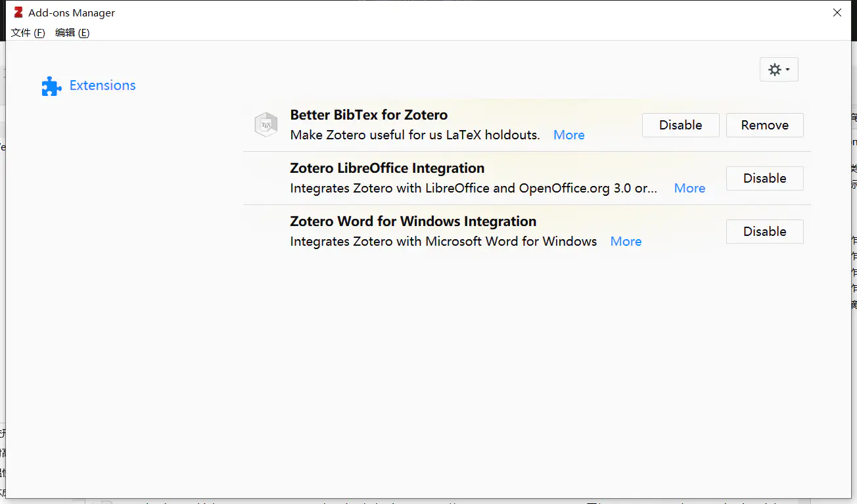Select the Extensions category label

(103, 85)
